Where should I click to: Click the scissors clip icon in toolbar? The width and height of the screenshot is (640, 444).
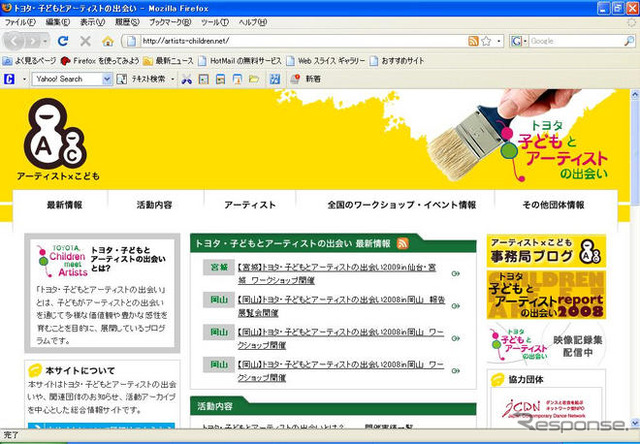(x=187, y=79)
